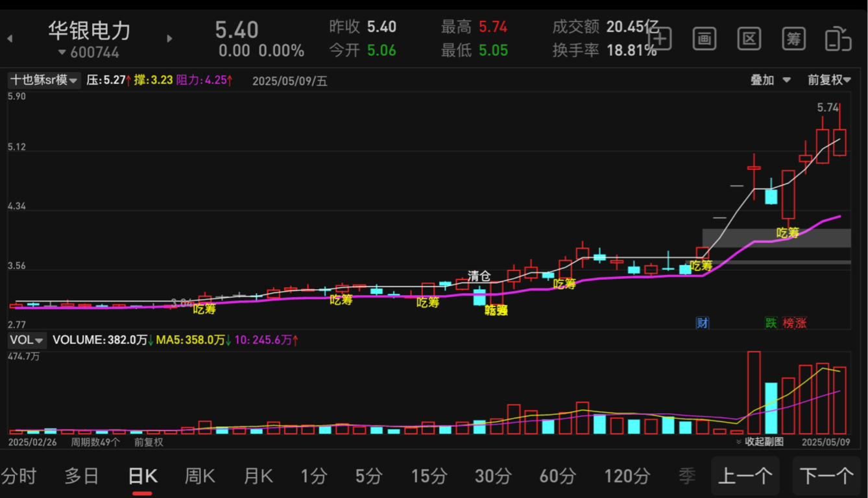
Task: Open the chip distribution 筹 icon
Action: coord(793,39)
